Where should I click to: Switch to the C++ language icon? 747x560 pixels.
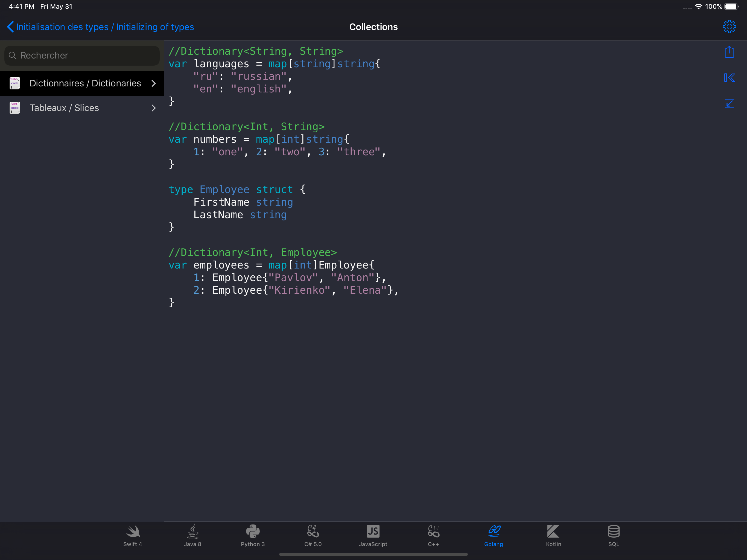[x=433, y=535]
